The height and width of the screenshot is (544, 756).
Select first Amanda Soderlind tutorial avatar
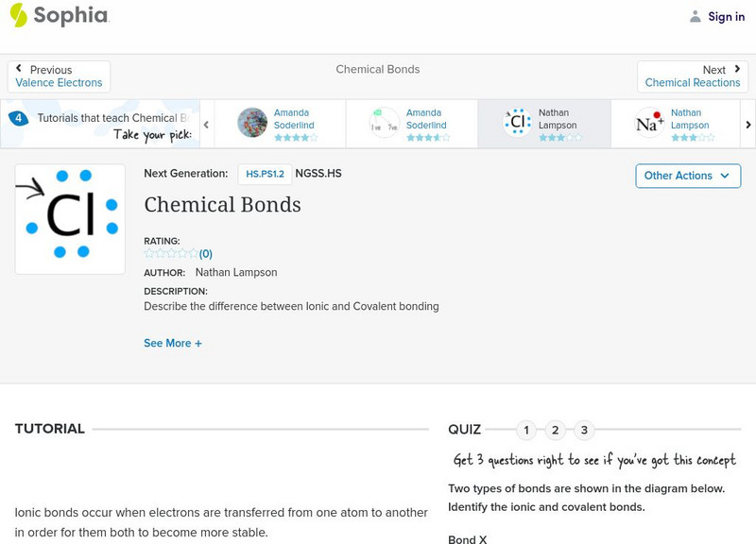pyautogui.click(x=252, y=123)
